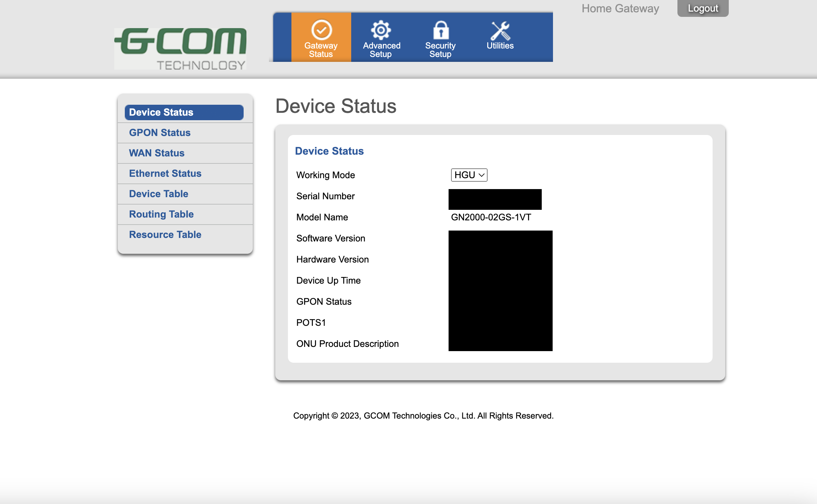Click the Device Status page heading
The width and height of the screenshot is (817, 504).
click(x=336, y=106)
